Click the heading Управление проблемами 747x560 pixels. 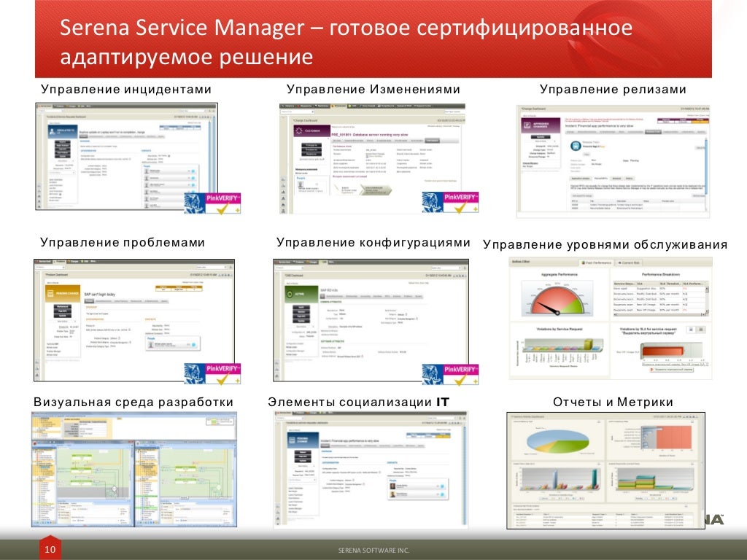123,242
